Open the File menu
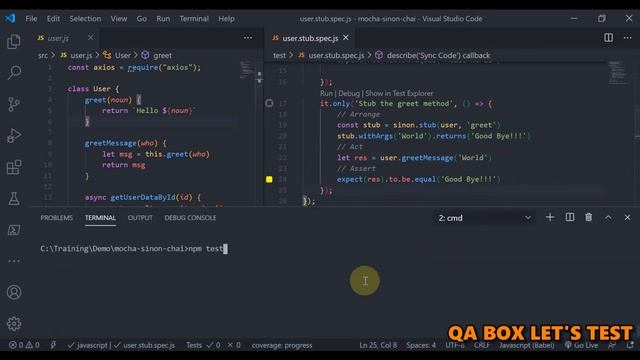The height and width of the screenshot is (360, 640). (x=31, y=18)
